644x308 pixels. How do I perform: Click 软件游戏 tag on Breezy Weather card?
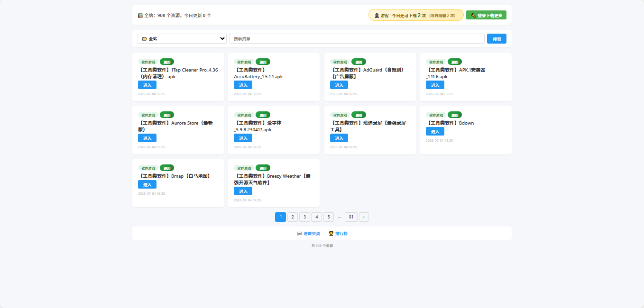[x=244, y=168]
